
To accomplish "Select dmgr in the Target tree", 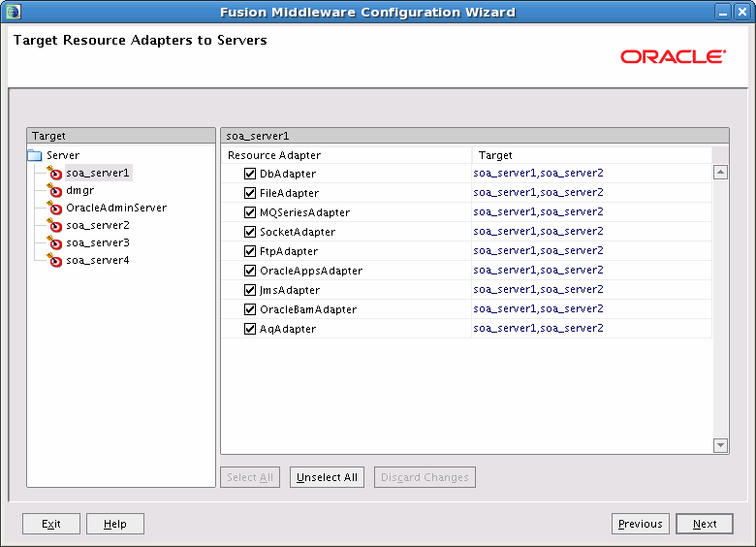I will point(80,190).
